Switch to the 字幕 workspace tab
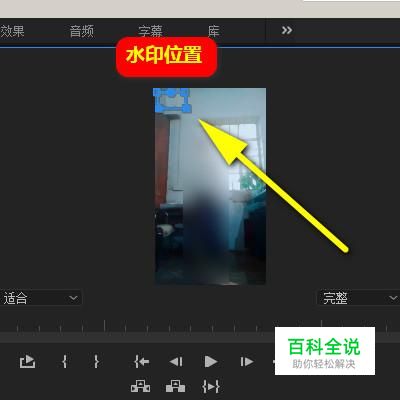 click(x=150, y=31)
